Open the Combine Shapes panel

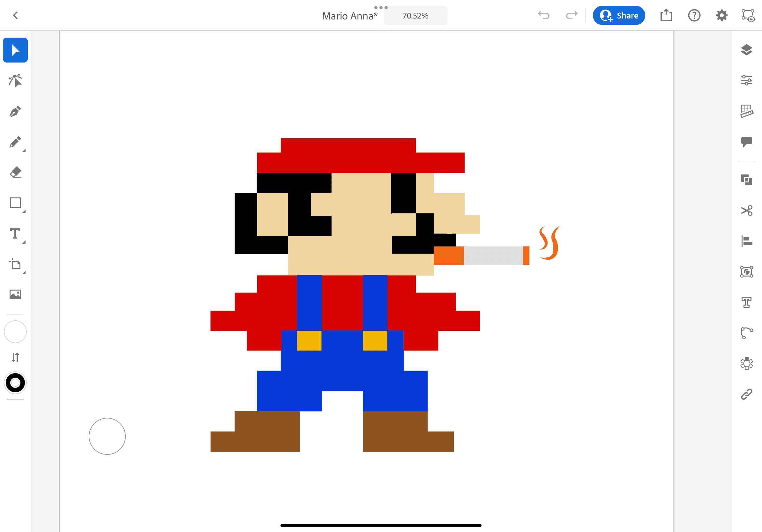tap(746, 180)
